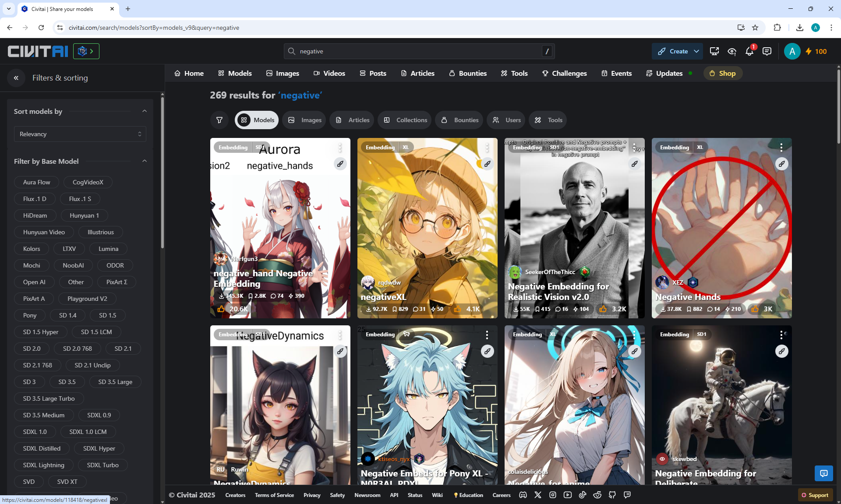Click the GitHub icon in footer

[x=612, y=495]
